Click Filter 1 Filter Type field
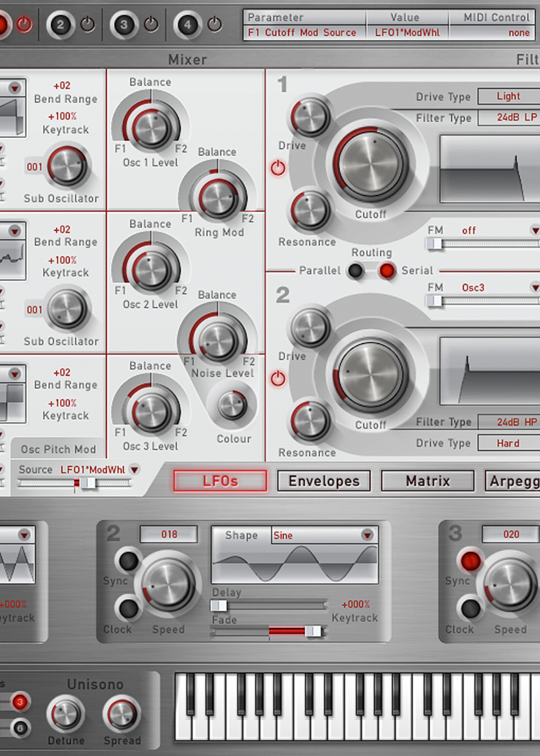 click(509, 117)
